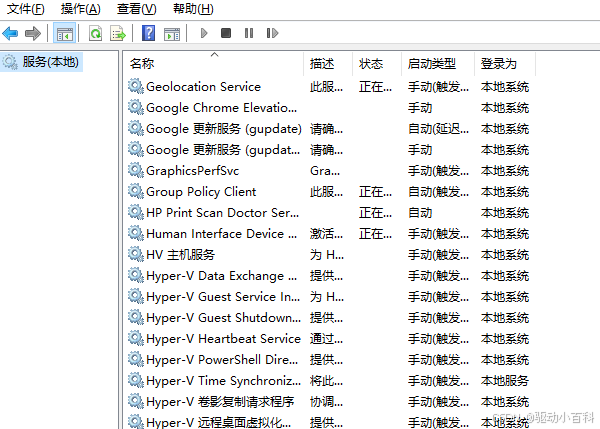
Task: Click 正在... status of Geolocation Service
Action: (375, 87)
